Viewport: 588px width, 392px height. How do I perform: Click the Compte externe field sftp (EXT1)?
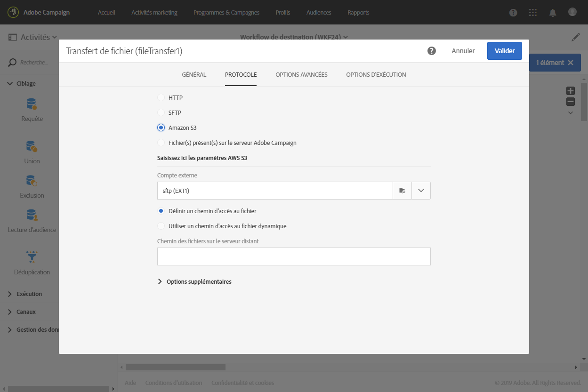[x=275, y=191]
